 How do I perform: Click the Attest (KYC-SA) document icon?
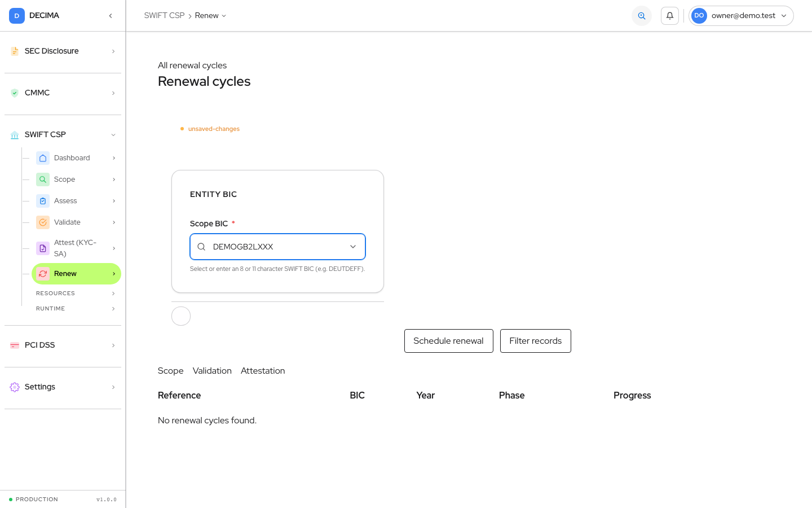pos(43,248)
